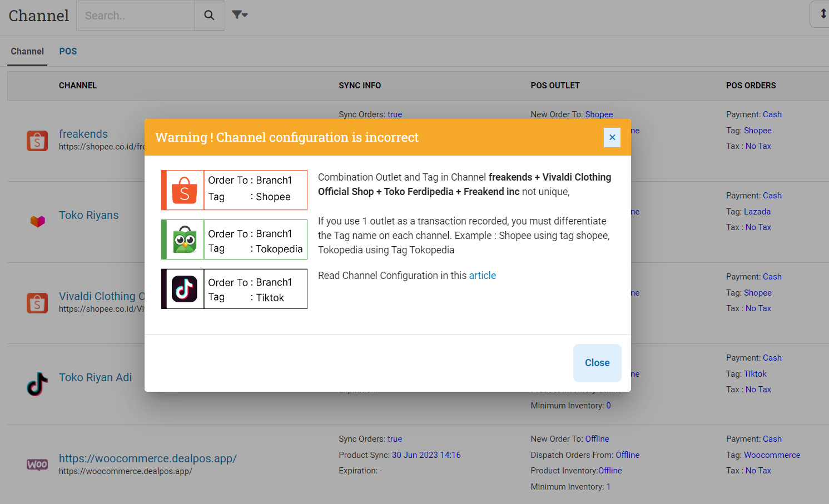Click the Order To Branch1 Tag Tokopedia card

[x=234, y=239]
